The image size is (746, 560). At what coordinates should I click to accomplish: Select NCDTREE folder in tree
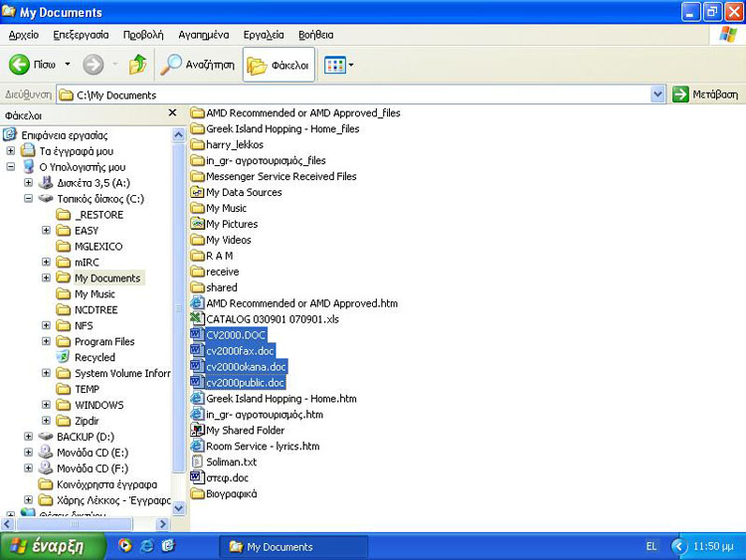point(87,309)
